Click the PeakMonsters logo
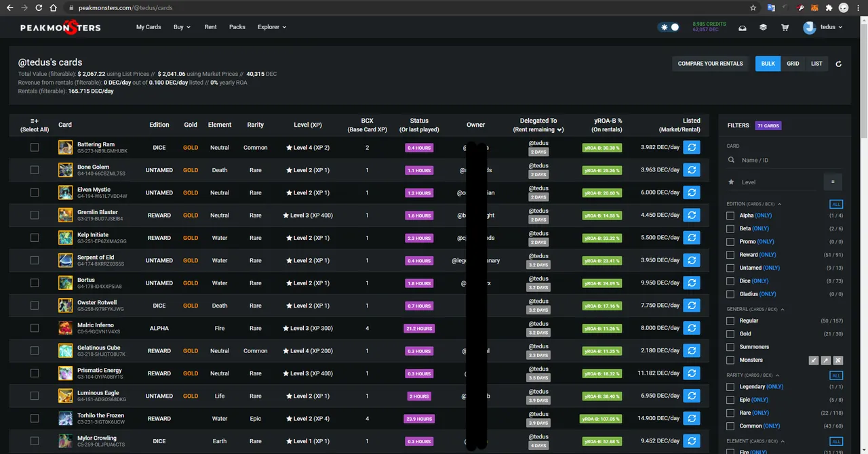This screenshot has height=454, width=868. point(60,28)
